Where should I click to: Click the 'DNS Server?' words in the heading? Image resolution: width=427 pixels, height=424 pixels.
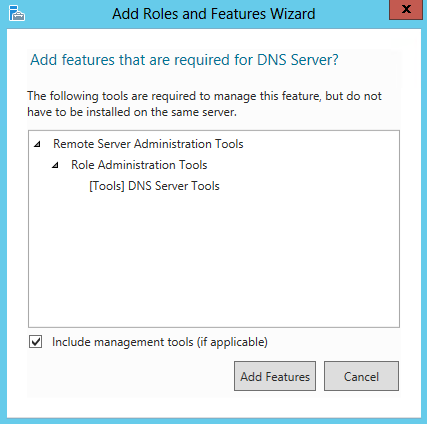pos(298,60)
